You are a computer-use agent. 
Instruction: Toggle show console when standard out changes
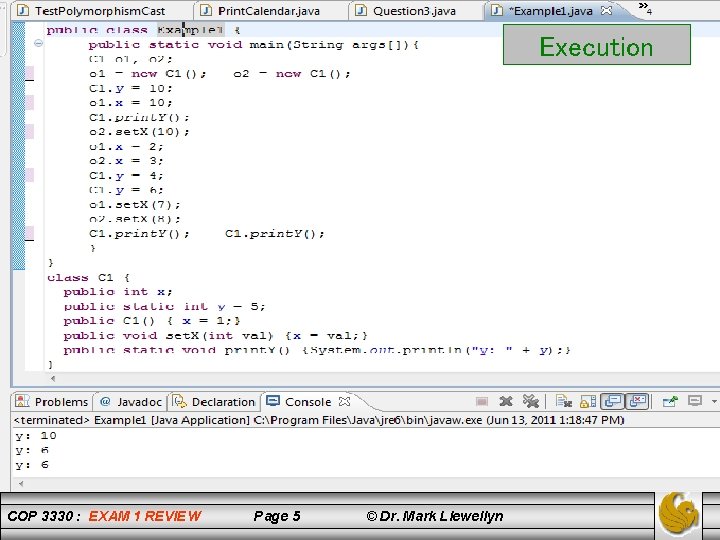pyautogui.click(x=613, y=401)
